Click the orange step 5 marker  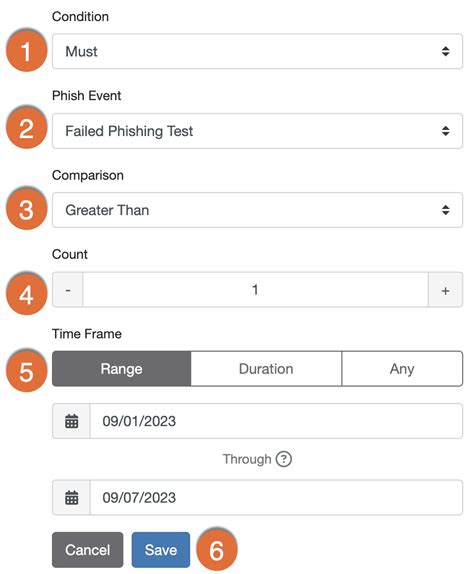tap(26, 372)
